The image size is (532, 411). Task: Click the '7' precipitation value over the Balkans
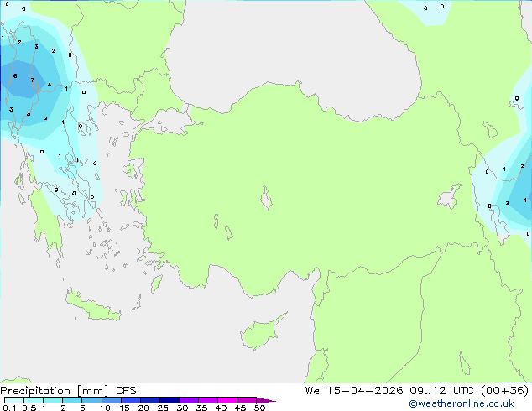pos(32,80)
